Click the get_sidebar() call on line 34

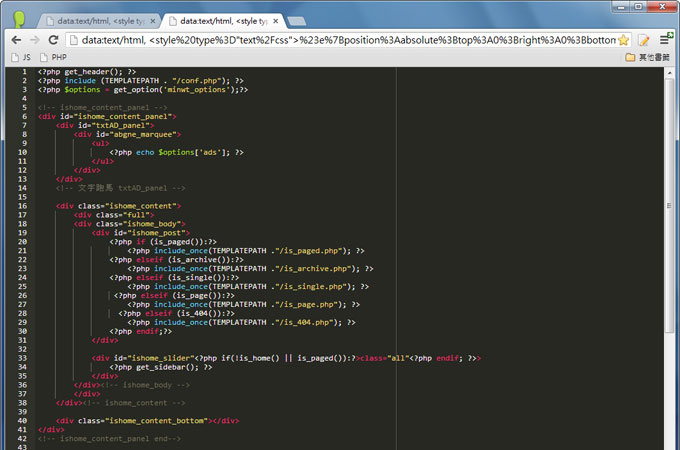point(161,367)
